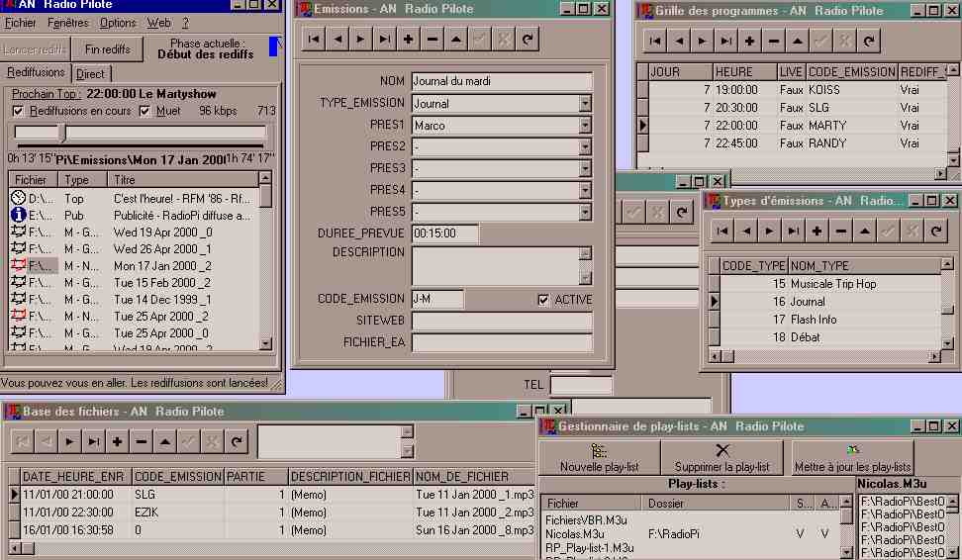Click Mettre à jour les play-lists button

[x=853, y=457]
